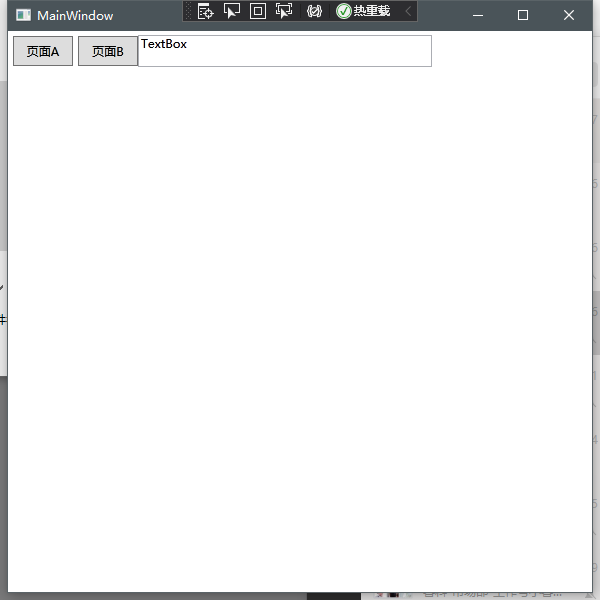Click the MainWindow app icon
Image resolution: width=600 pixels, height=600 pixels.
click(x=23, y=15)
